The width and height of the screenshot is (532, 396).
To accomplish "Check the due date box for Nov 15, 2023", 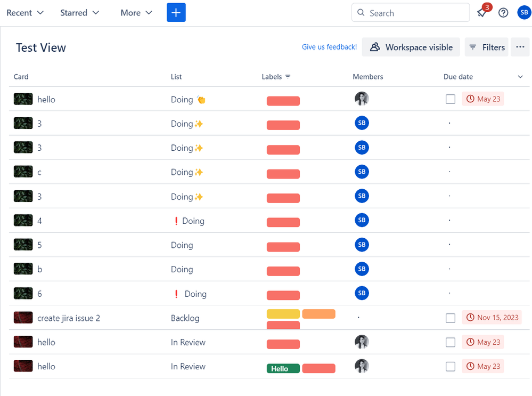I will click(x=451, y=318).
